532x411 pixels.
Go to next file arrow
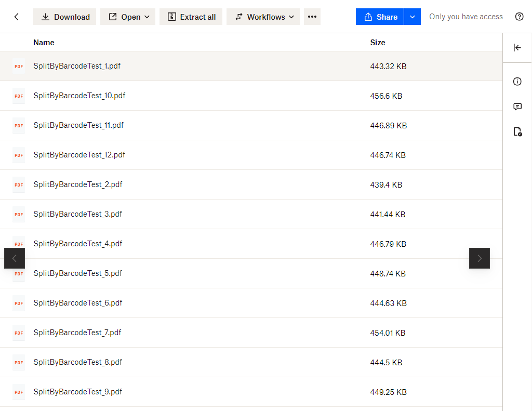pos(479,258)
